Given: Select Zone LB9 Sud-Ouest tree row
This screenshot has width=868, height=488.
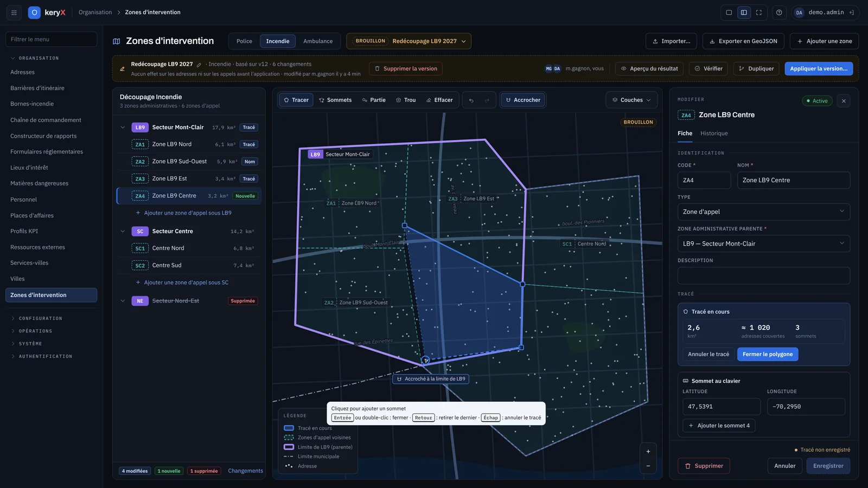Looking at the screenshot, I should (189, 162).
